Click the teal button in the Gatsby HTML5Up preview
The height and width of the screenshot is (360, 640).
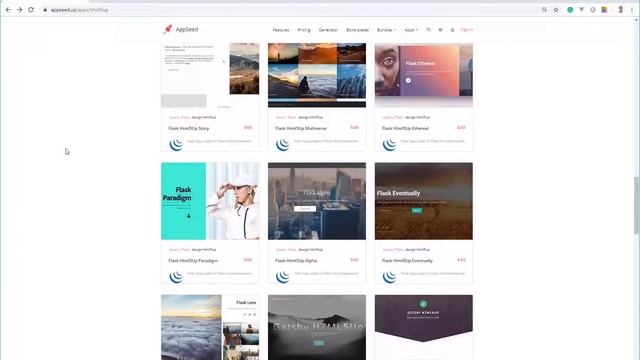[x=319, y=343]
